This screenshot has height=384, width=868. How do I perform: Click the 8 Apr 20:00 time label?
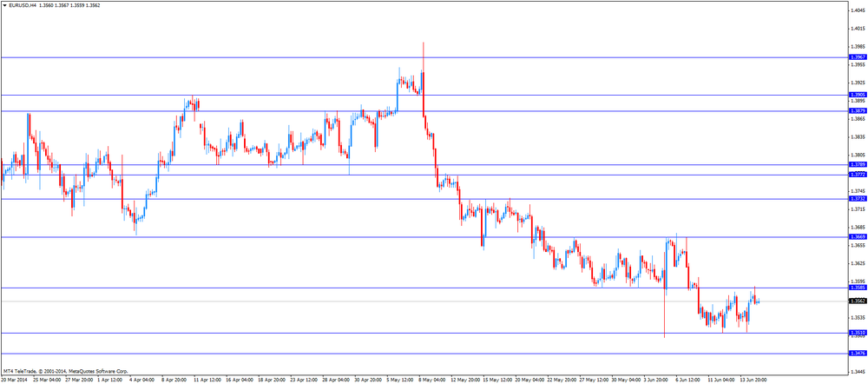pos(174,381)
